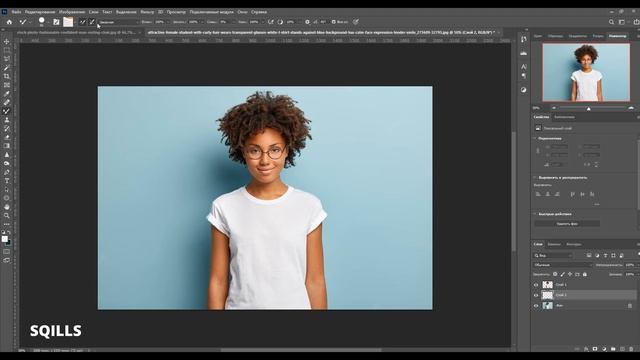This screenshot has height=360, width=640.
Task: Click the navigator preview thumbnail
Action: 586,72
